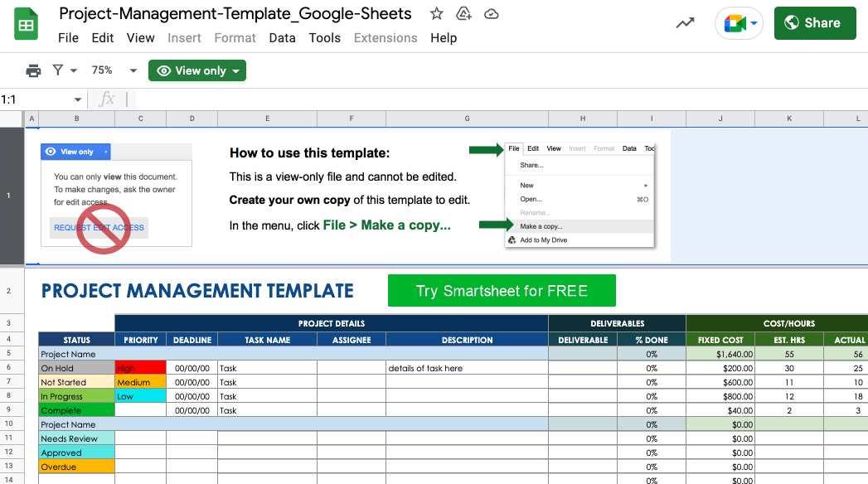Click the print icon in toolbar
This screenshot has height=484, width=868.
[x=33, y=70]
